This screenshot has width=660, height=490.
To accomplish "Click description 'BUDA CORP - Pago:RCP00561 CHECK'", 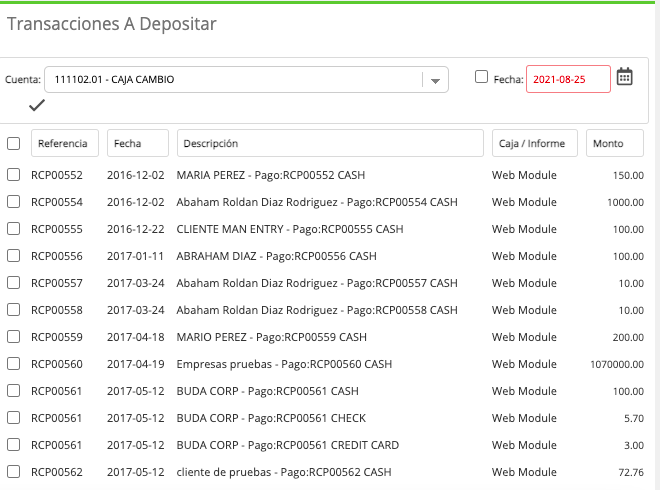I will [271, 418].
